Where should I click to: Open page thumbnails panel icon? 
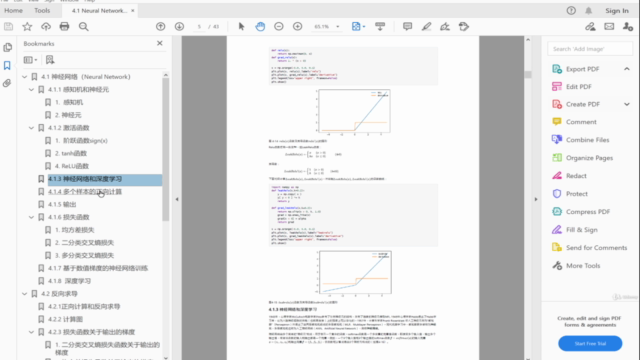pos(7,47)
